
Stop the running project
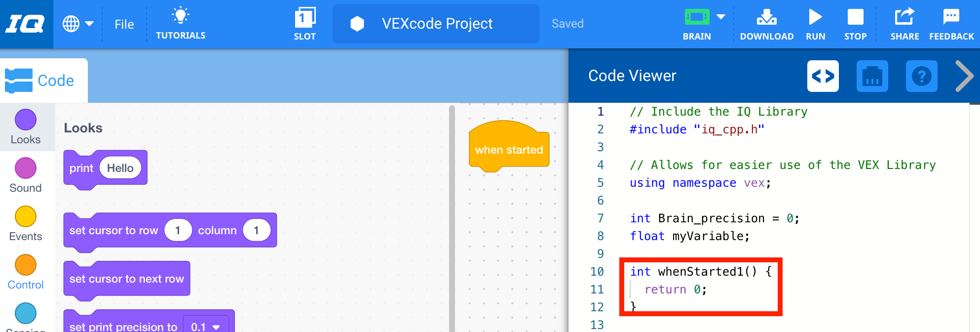coord(855,23)
